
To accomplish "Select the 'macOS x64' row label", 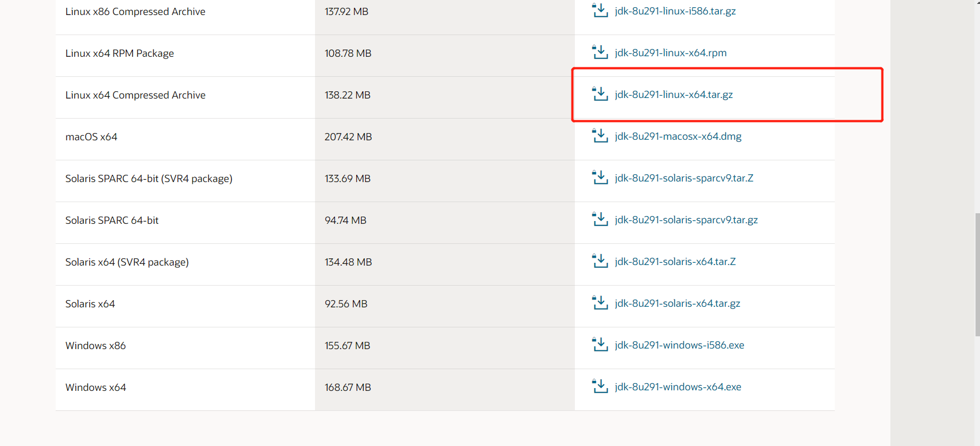I will click(x=91, y=137).
